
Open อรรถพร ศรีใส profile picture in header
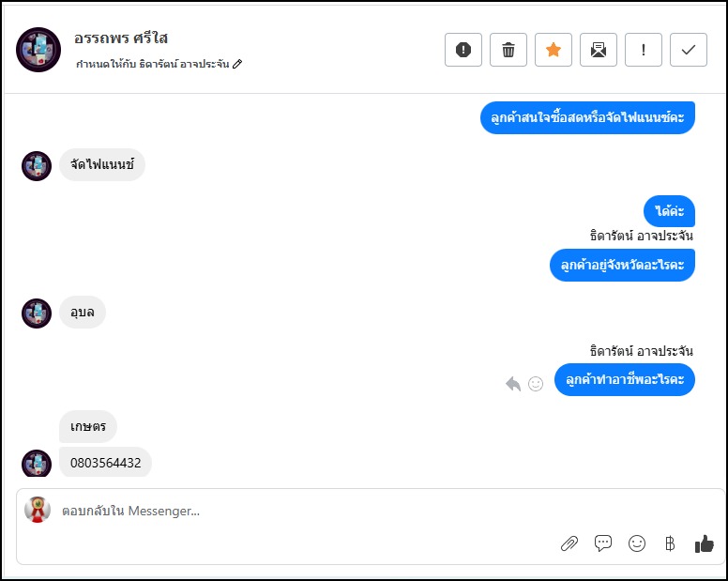click(x=38, y=50)
